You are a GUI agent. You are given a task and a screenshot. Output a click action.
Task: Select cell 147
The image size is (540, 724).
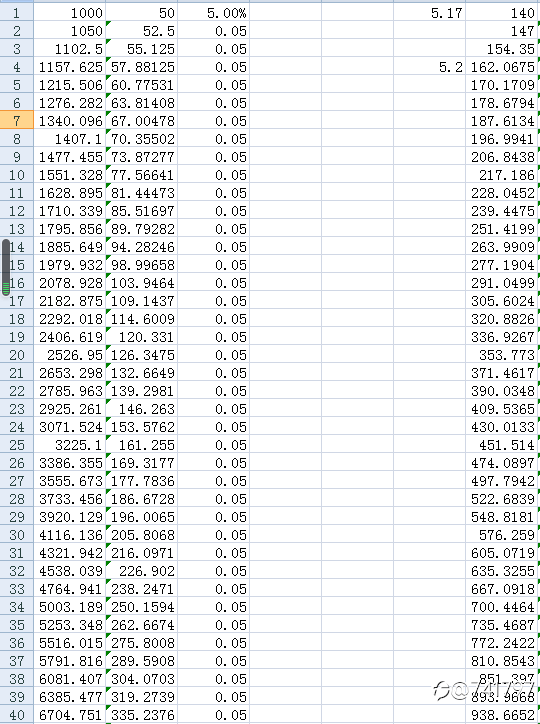(502, 30)
